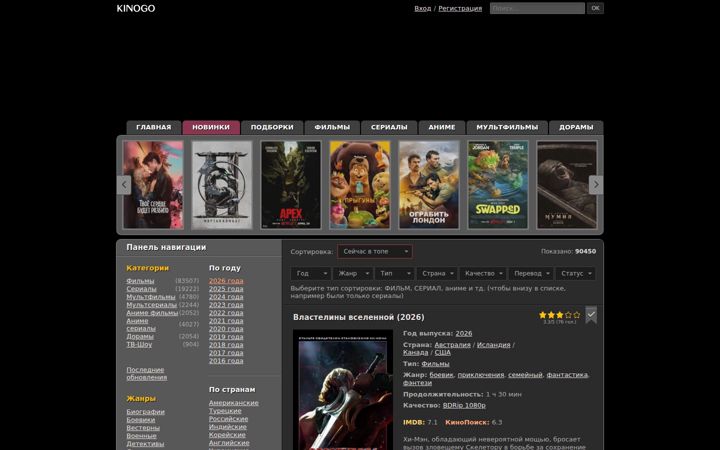Viewport: 720px width, 450px height.
Task: Open the Дорамы category link
Action: pos(140,336)
